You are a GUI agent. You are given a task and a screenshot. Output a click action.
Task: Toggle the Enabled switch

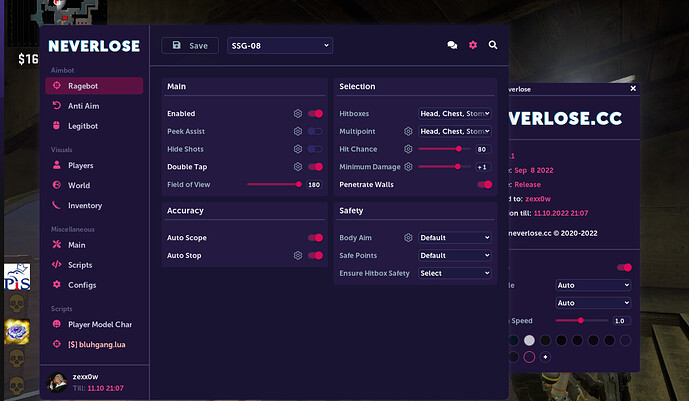point(315,114)
